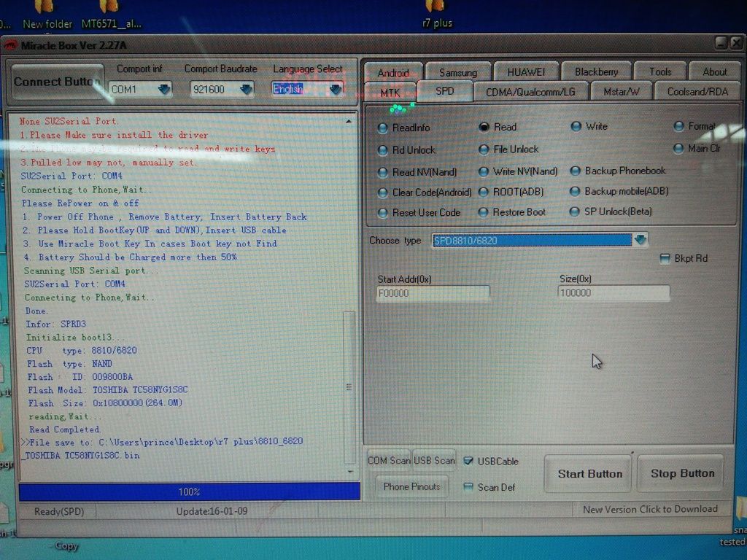The height and width of the screenshot is (560, 747).
Task: Choose the Backup Phonebook option
Action: 618,171
